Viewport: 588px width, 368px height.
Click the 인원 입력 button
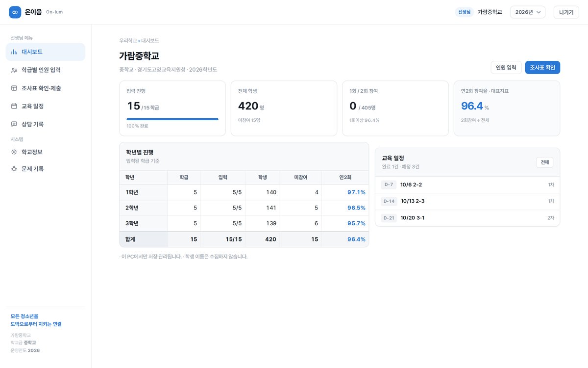(506, 68)
